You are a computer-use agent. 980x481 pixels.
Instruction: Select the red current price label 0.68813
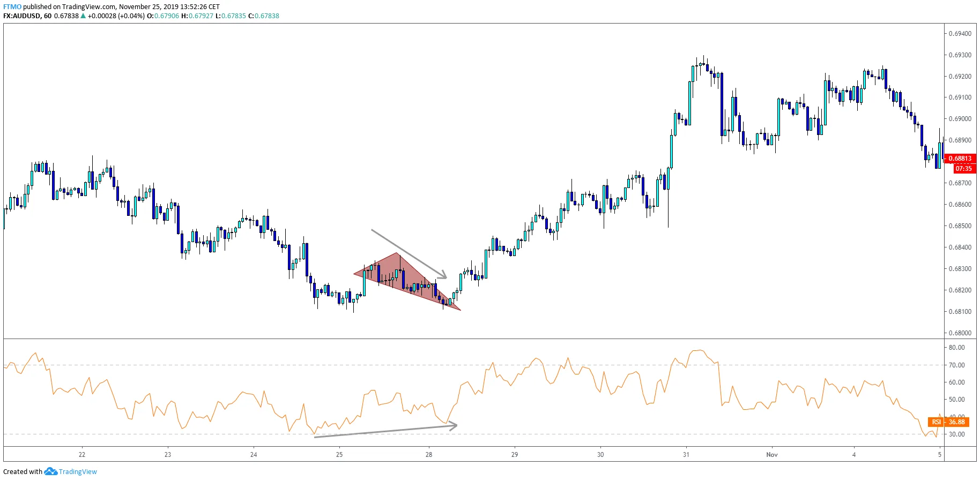click(x=960, y=159)
